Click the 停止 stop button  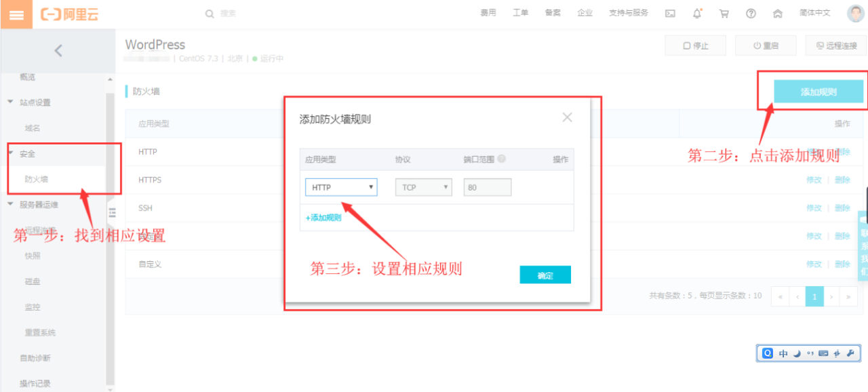click(x=696, y=46)
